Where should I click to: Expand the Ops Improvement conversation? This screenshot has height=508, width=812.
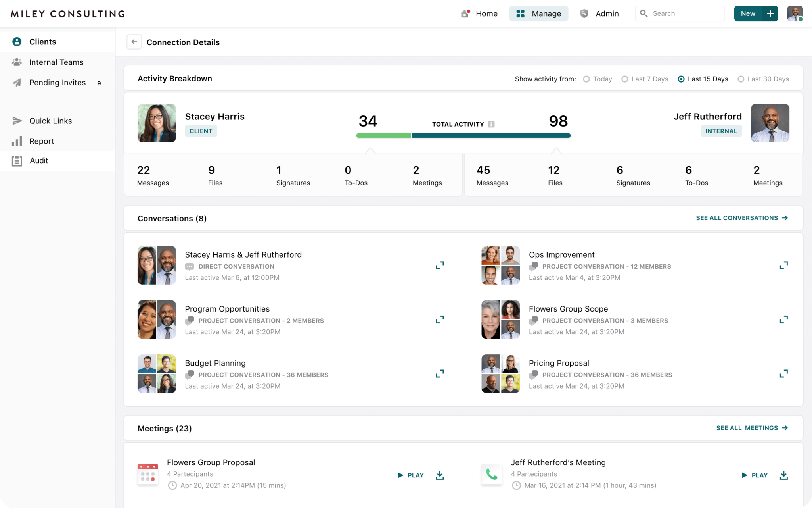pyautogui.click(x=784, y=265)
